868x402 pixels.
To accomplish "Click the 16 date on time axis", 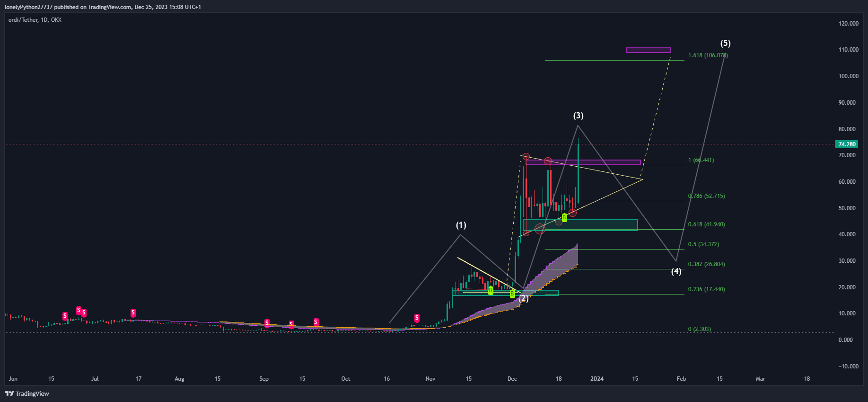I will click(x=387, y=379).
